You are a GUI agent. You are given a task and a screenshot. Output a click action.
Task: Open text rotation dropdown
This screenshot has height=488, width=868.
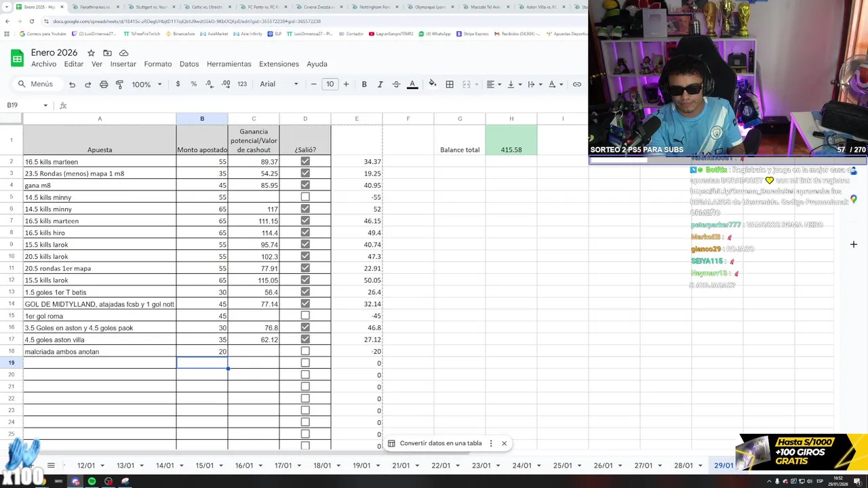[x=555, y=84]
